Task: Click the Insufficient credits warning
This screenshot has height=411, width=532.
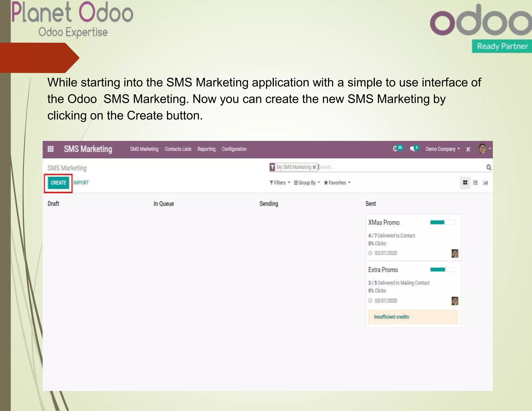Action: coord(413,317)
